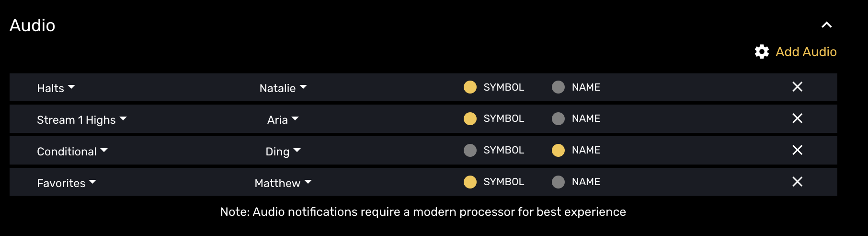Expand the Conditional alert type dropdown

tap(72, 152)
